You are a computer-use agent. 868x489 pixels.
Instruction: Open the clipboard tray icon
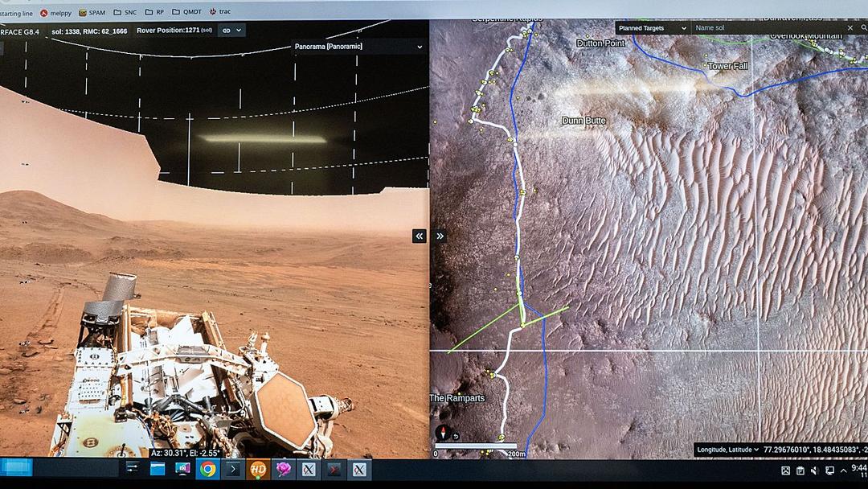click(x=800, y=471)
